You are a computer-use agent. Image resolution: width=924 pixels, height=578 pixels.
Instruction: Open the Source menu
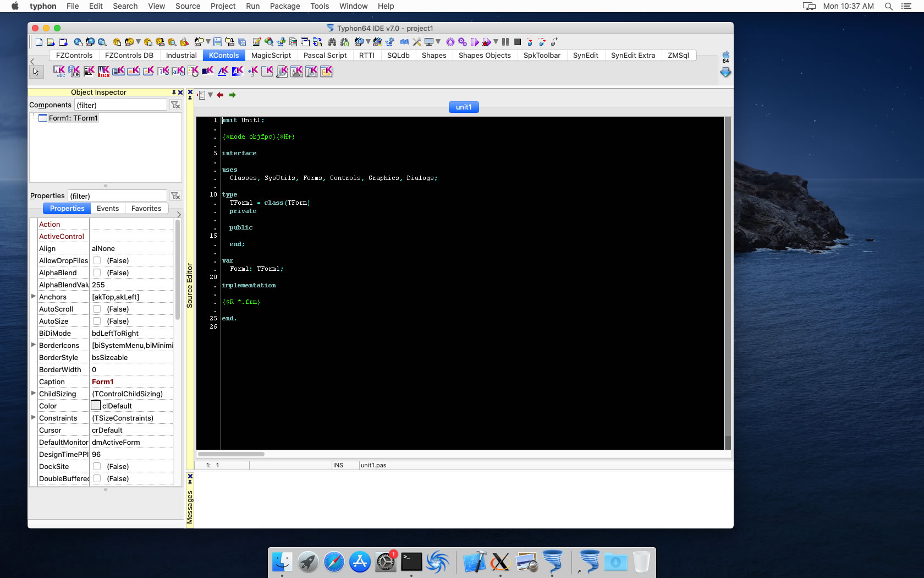pos(188,6)
